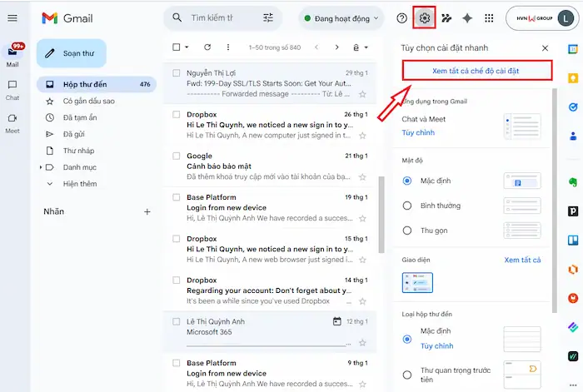
Task: Select the Bình thường density option
Action: click(407, 205)
